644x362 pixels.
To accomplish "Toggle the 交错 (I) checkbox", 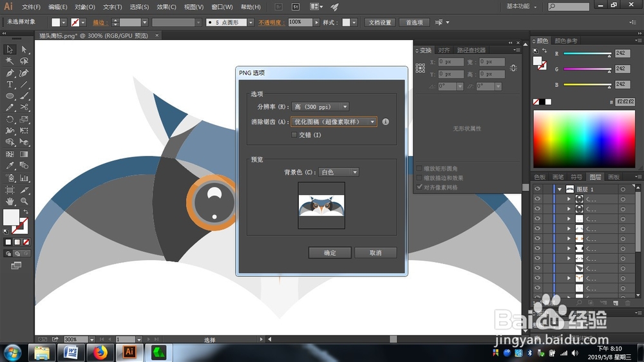I will coord(294,135).
